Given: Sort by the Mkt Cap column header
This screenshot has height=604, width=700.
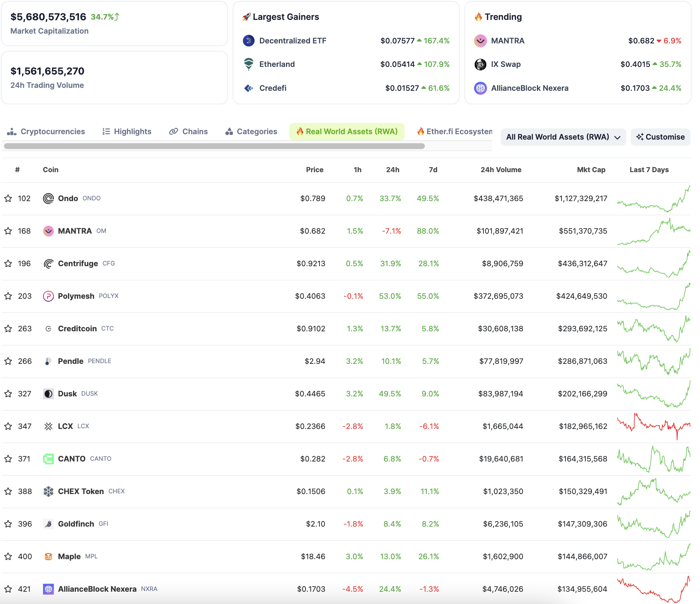Looking at the screenshot, I should [591, 170].
